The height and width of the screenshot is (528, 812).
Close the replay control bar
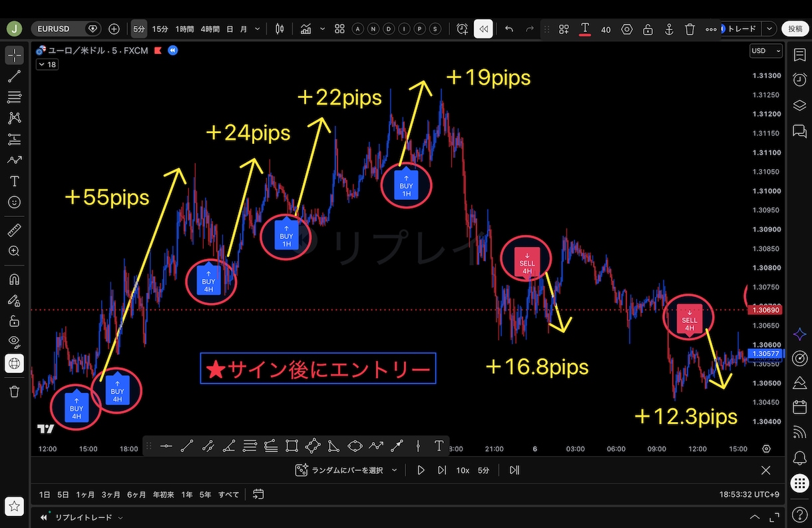pyautogui.click(x=765, y=470)
